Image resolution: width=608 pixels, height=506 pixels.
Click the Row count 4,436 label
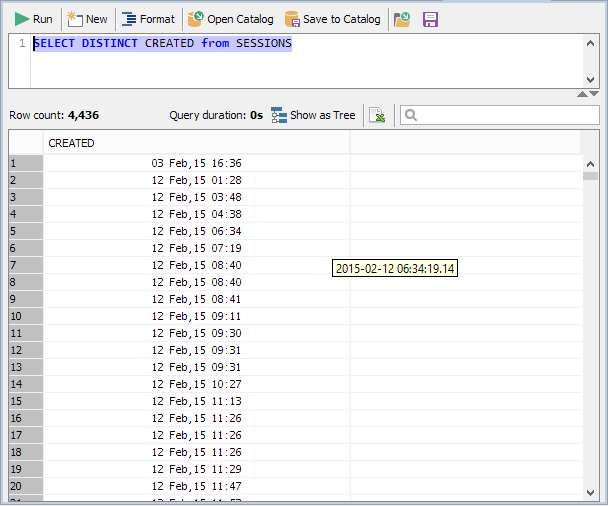tap(54, 115)
